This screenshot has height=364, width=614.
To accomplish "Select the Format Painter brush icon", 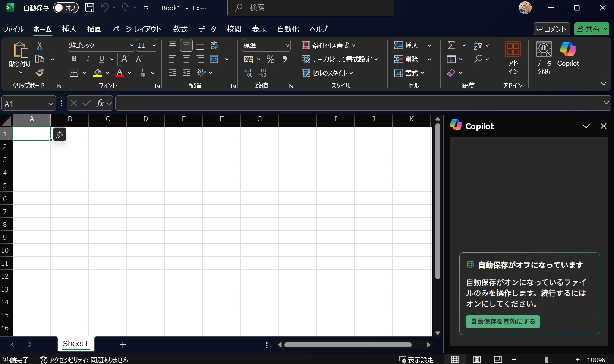I will coord(40,72).
